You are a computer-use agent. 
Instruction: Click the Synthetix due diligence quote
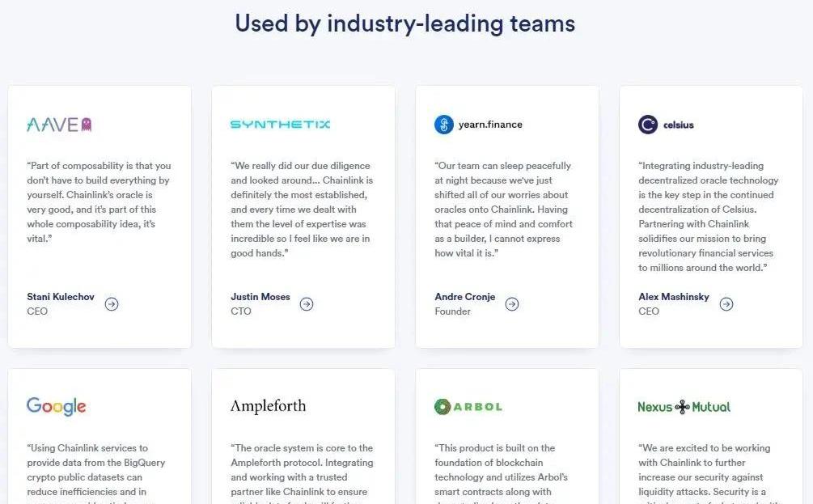(302, 210)
